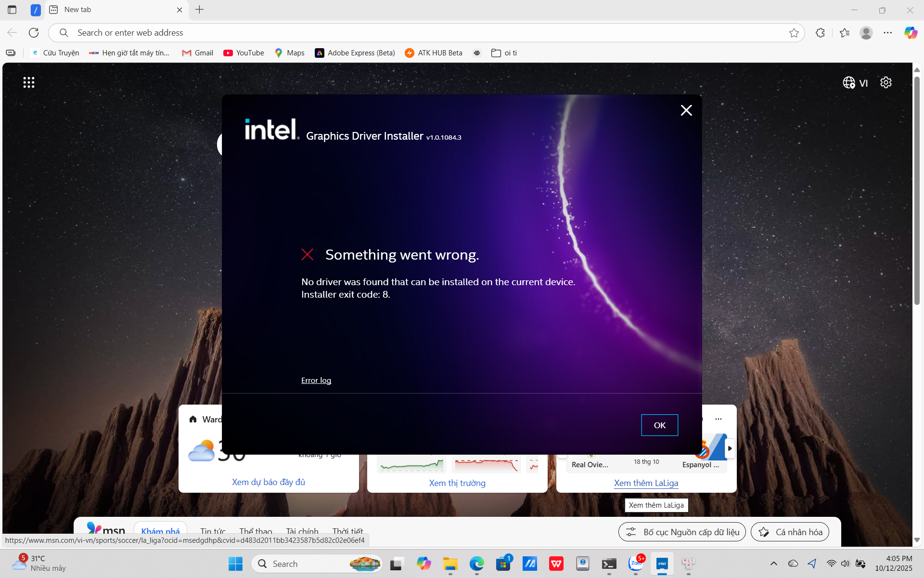Viewport: 924px width, 578px height.
Task: Open the Error log link
Action: 316,381
